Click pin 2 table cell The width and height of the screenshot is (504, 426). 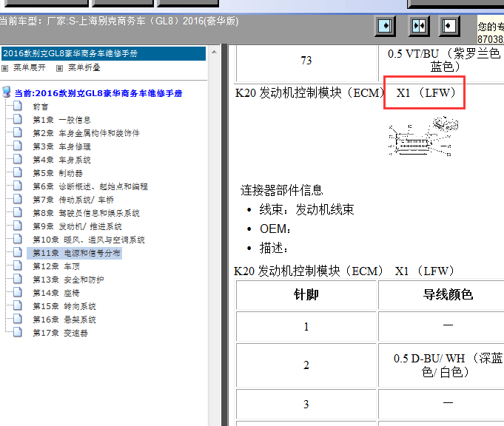pyautogui.click(x=306, y=365)
